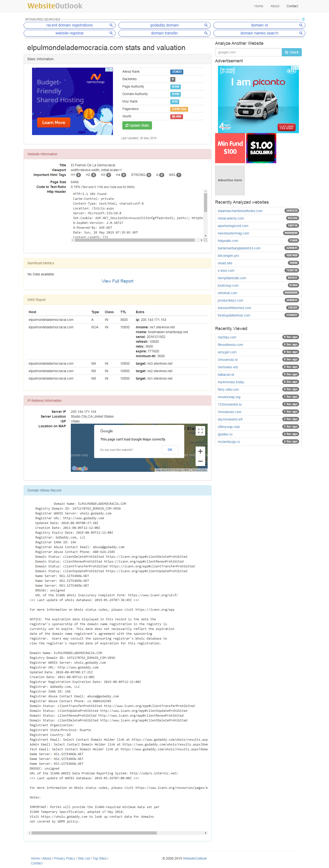Click search icon beside godaddy domain
The height and width of the screenshot is (868, 329).
coord(206,25)
